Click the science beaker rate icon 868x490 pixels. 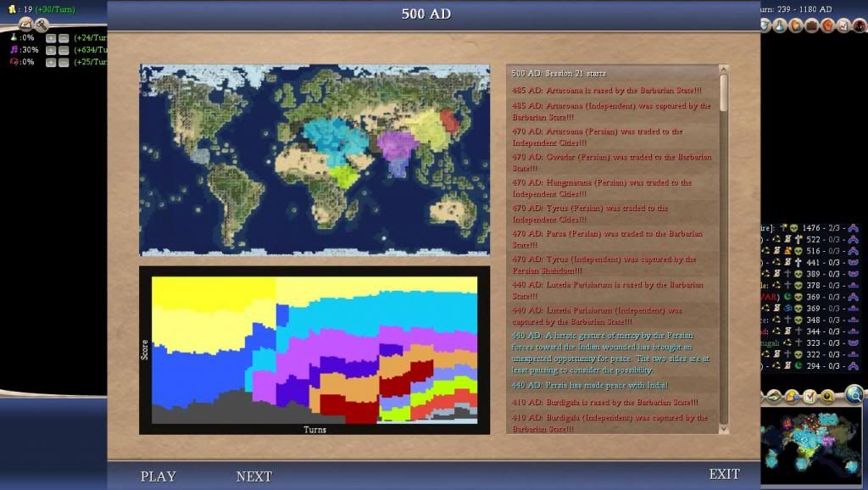tap(14, 37)
